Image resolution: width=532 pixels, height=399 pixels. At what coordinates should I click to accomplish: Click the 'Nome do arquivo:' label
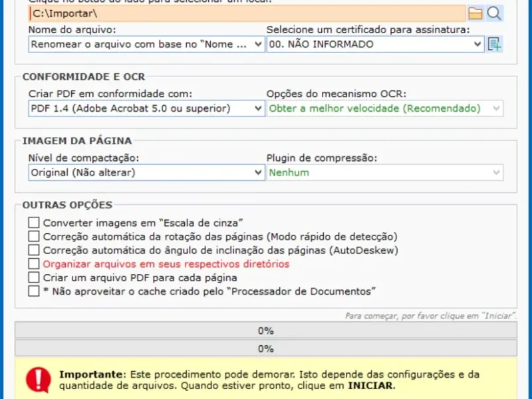tap(72, 30)
